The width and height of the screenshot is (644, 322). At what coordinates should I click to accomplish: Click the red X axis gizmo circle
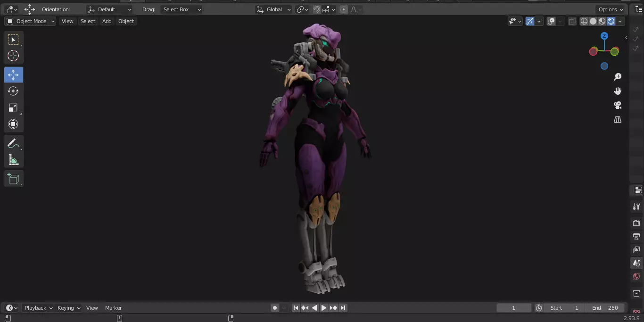pos(594,51)
